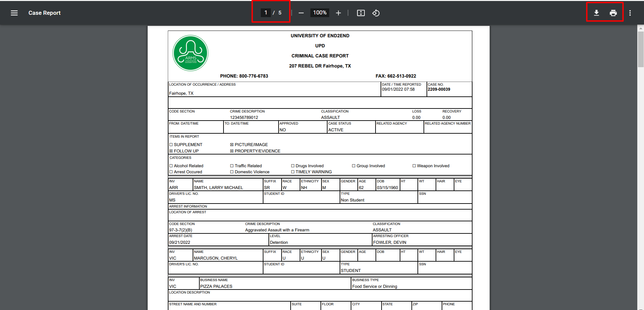Click the scrollbar up arrow
644x310 pixels.
[x=640, y=29]
